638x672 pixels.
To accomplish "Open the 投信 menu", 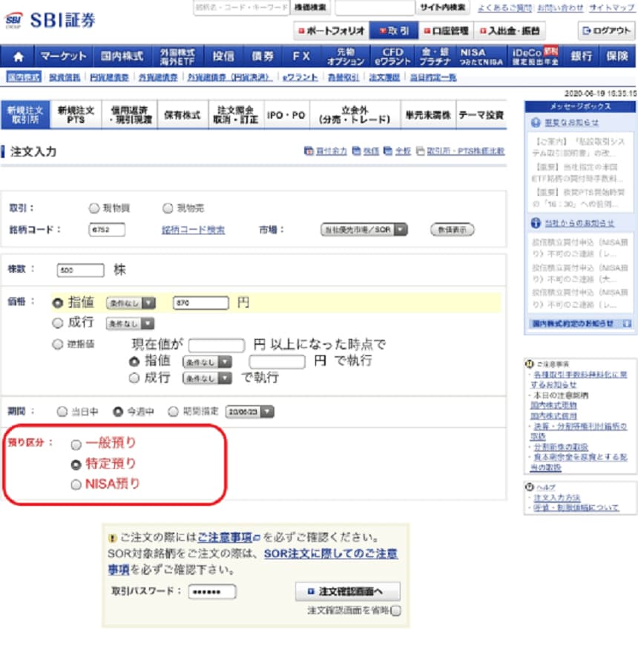I will (x=223, y=56).
